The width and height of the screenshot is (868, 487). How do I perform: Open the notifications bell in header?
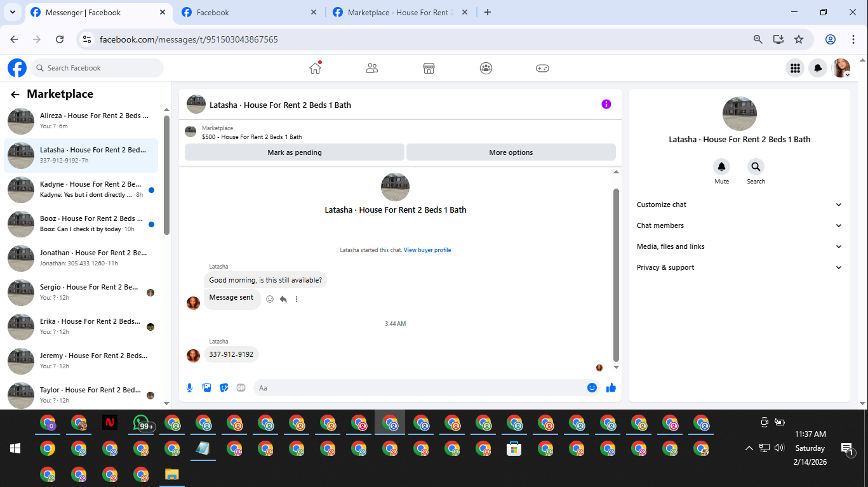(818, 68)
